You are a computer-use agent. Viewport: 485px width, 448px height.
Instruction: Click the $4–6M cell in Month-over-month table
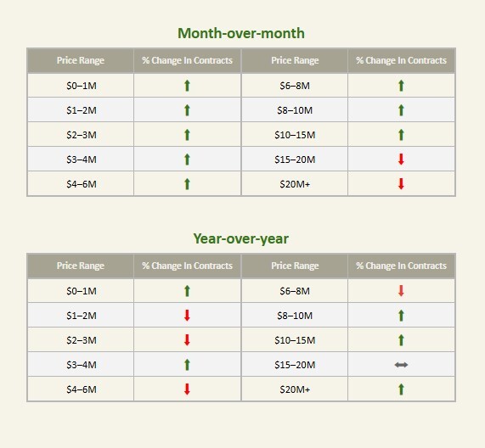(81, 184)
